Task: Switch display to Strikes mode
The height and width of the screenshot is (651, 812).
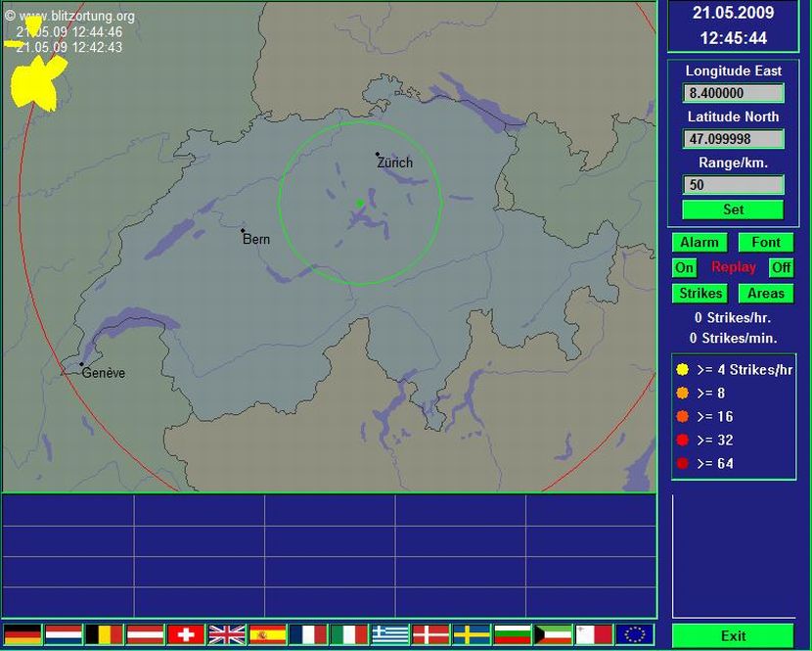Action: (x=699, y=293)
